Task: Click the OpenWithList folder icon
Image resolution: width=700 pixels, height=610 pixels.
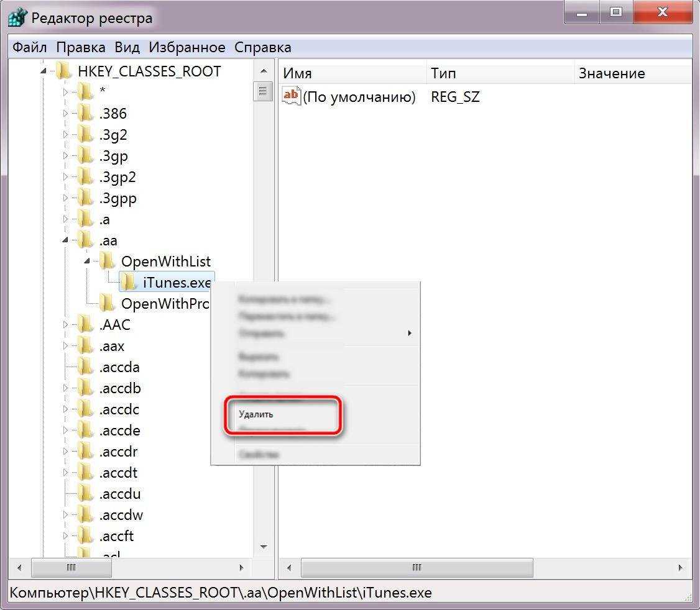Action: pos(108,262)
